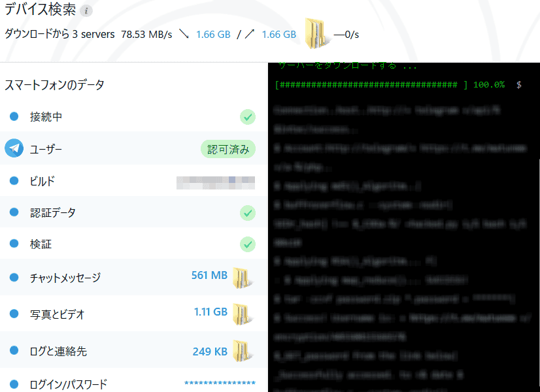Screen dimensions: 540x392
Task: Select the green サーバーをダウンロードする terminal line
Action: tap(347, 65)
